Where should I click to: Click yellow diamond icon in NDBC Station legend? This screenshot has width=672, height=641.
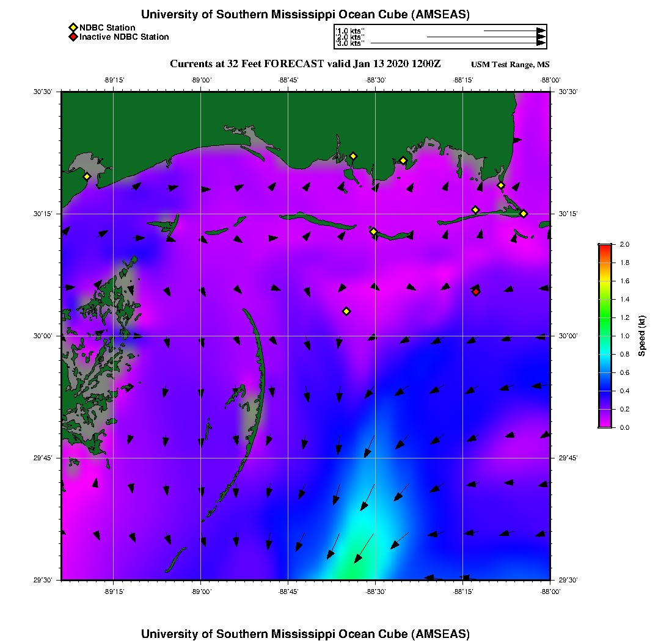[73, 27]
